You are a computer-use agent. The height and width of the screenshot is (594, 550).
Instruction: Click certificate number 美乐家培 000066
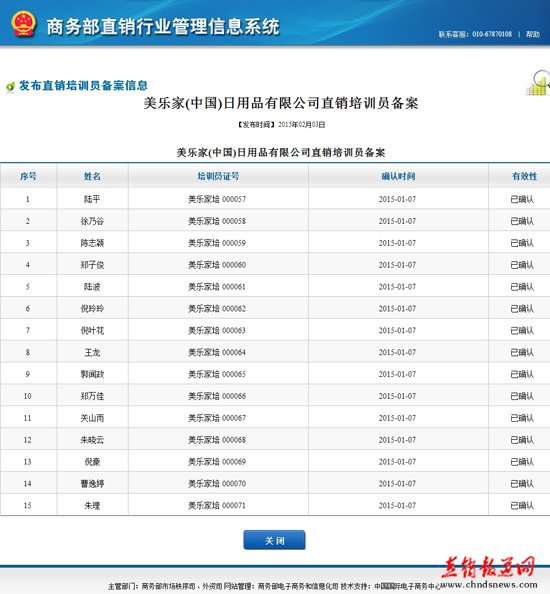[x=217, y=396]
